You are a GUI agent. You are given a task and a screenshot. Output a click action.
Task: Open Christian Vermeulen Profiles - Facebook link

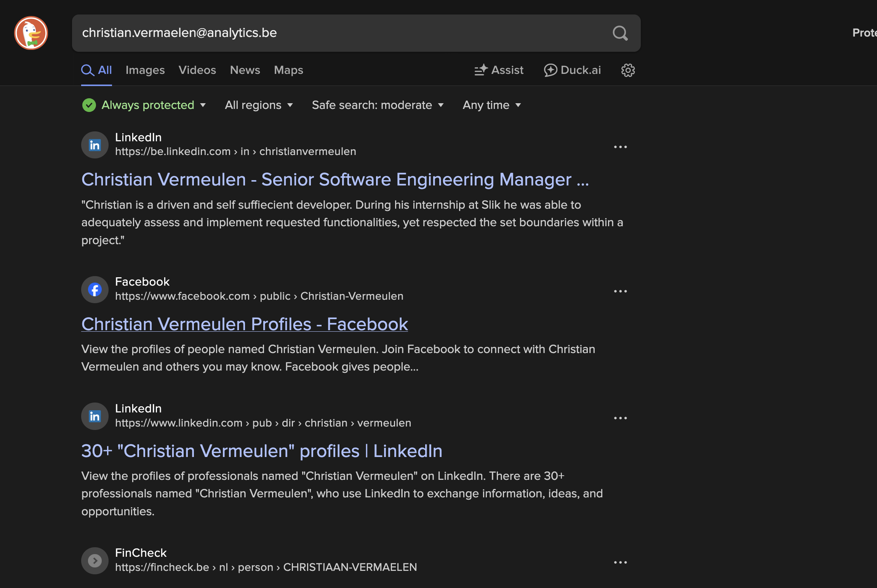pyautogui.click(x=245, y=324)
